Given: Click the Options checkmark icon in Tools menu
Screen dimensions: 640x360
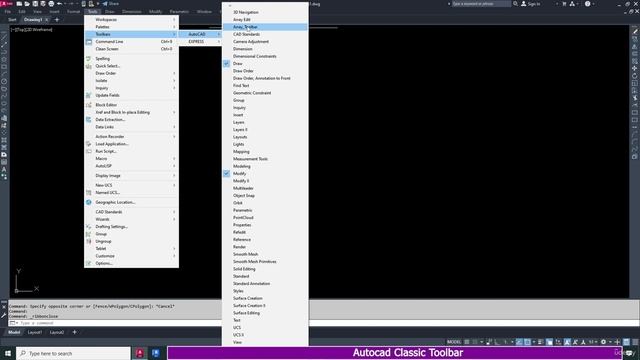Looking at the screenshot, I should coord(89,263).
